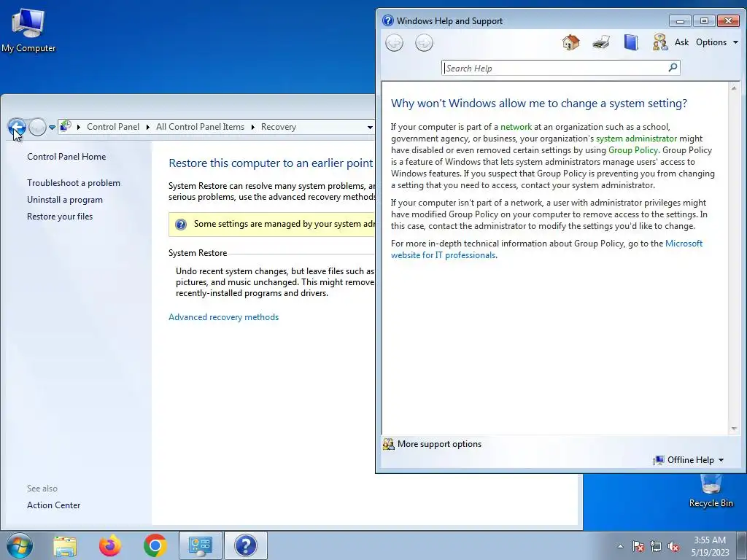This screenshot has height=560, width=747.
Task: Open Action Center flag in system tray
Action: [x=638, y=546]
